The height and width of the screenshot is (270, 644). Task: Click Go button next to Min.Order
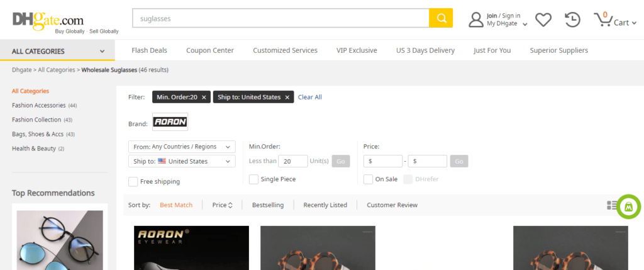click(341, 162)
